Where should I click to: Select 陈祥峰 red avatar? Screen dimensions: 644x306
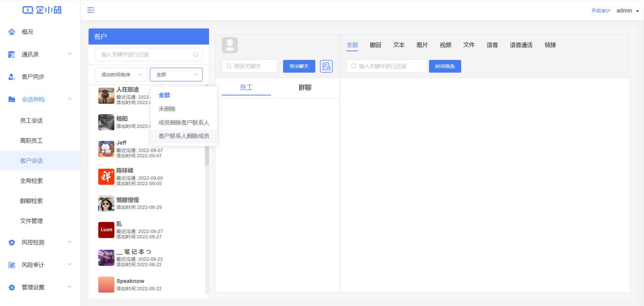106,177
